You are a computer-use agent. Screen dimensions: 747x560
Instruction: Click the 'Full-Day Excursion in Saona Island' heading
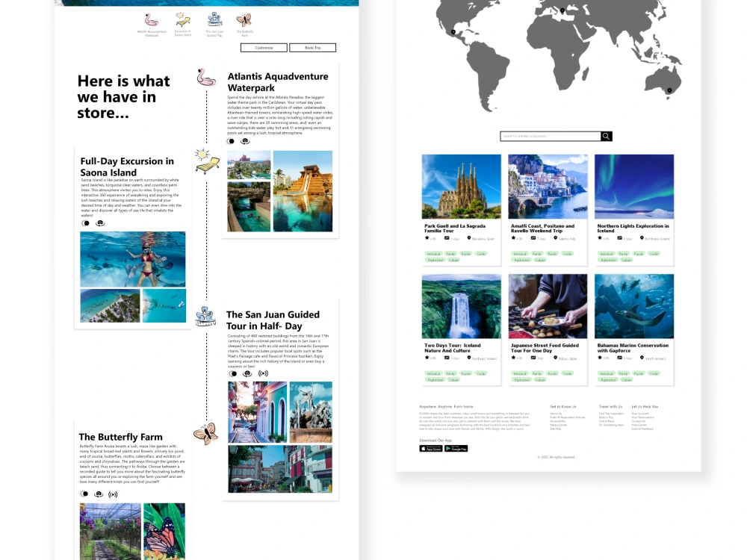click(x=127, y=167)
